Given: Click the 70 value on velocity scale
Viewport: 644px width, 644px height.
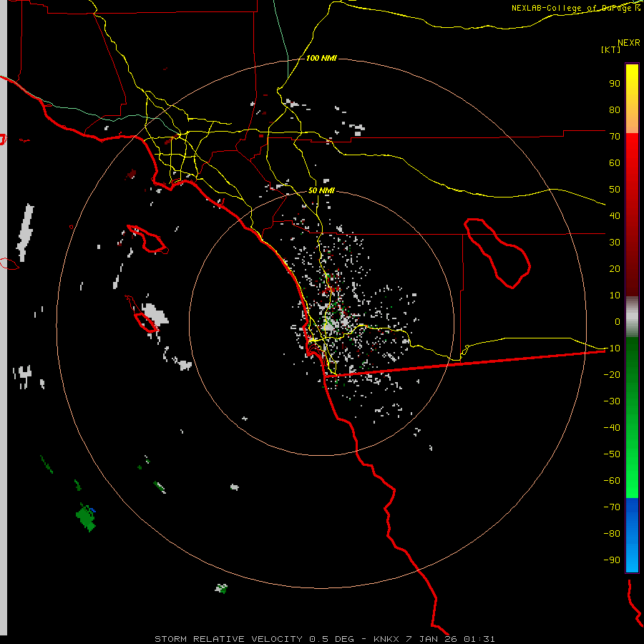Looking at the screenshot, I should click(615, 137).
